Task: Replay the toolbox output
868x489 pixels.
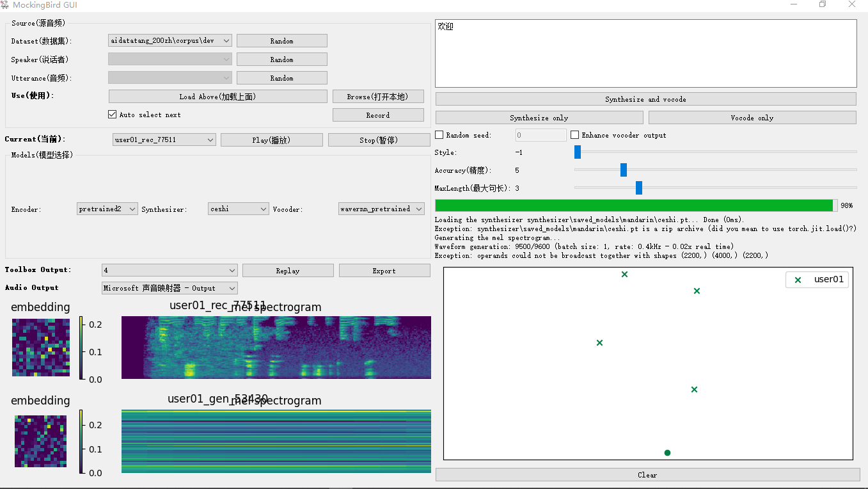Action: (x=288, y=271)
